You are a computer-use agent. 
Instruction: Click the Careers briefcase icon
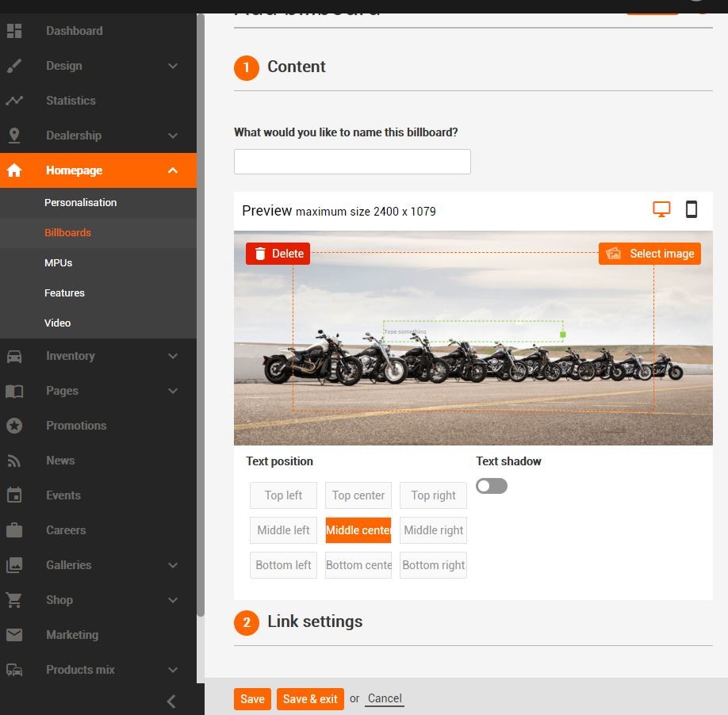14,530
